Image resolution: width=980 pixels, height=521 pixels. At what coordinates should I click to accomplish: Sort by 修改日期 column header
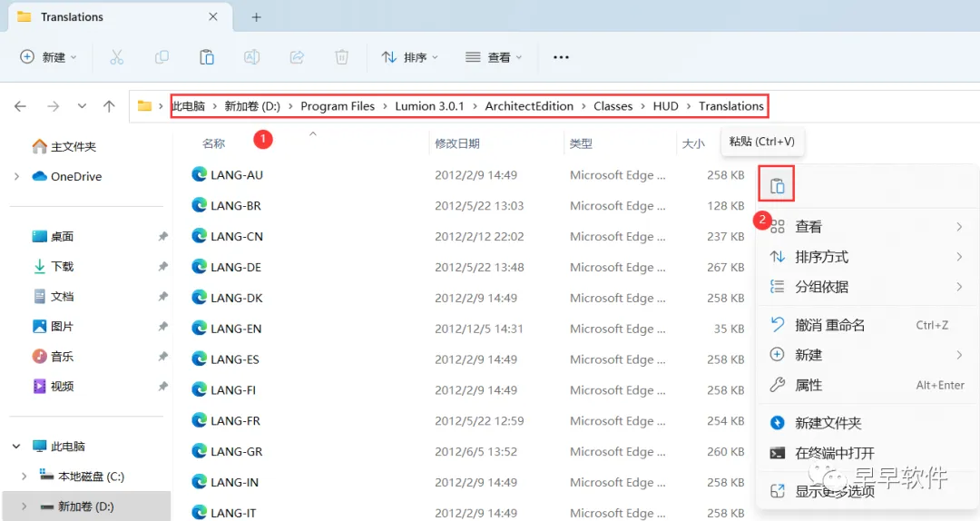[457, 143]
